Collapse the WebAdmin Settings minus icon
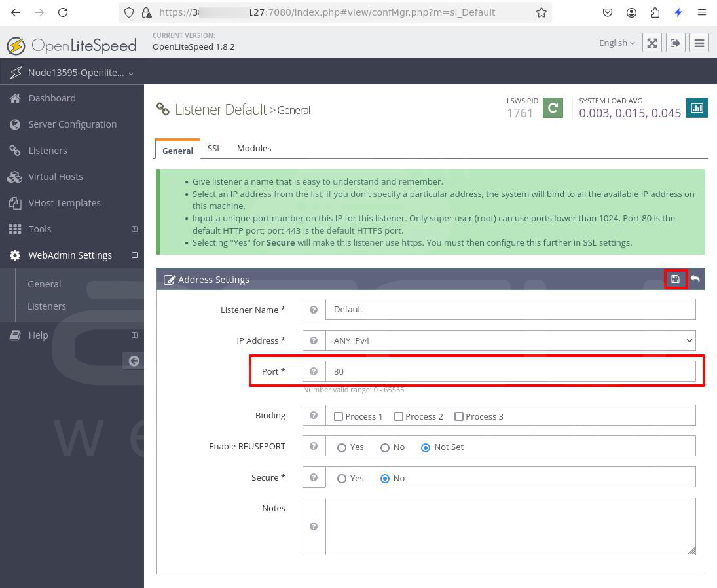This screenshot has width=717, height=588. 134,255
